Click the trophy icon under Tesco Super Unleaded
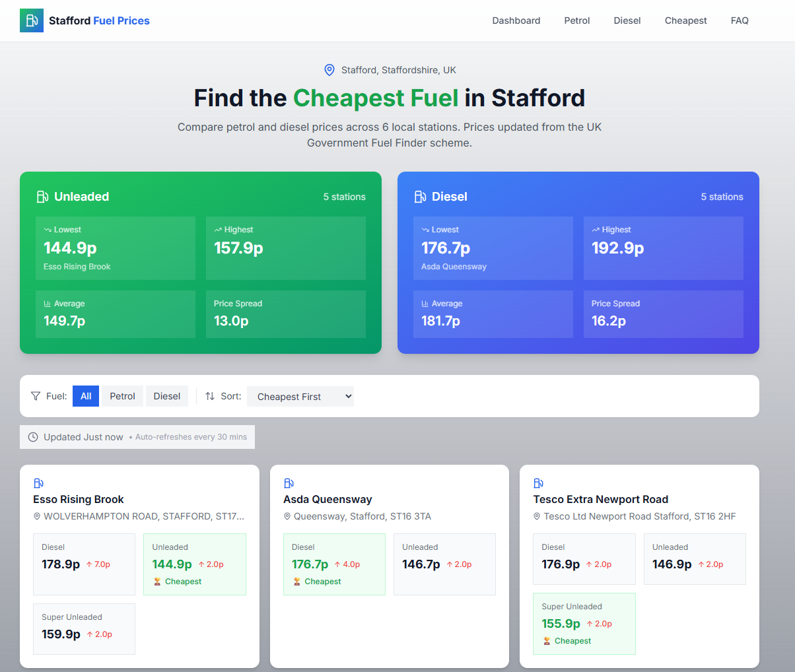The height and width of the screenshot is (672, 795). coord(547,641)
